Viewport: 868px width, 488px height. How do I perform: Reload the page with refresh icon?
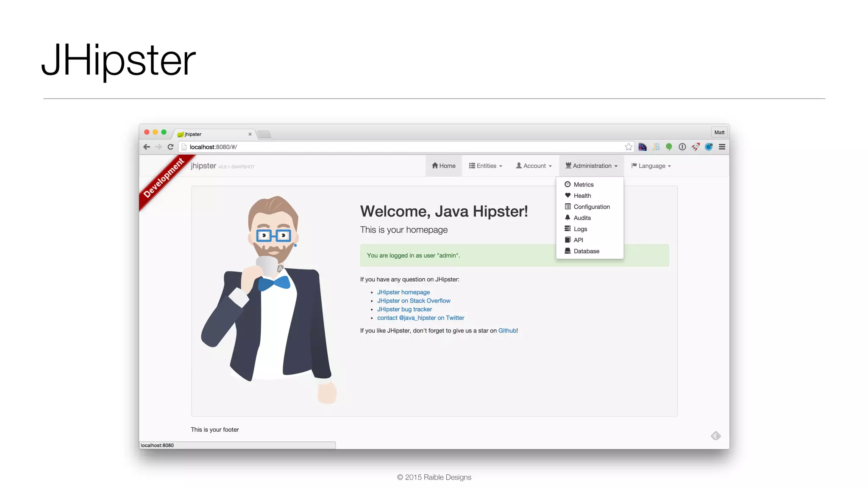170,147
